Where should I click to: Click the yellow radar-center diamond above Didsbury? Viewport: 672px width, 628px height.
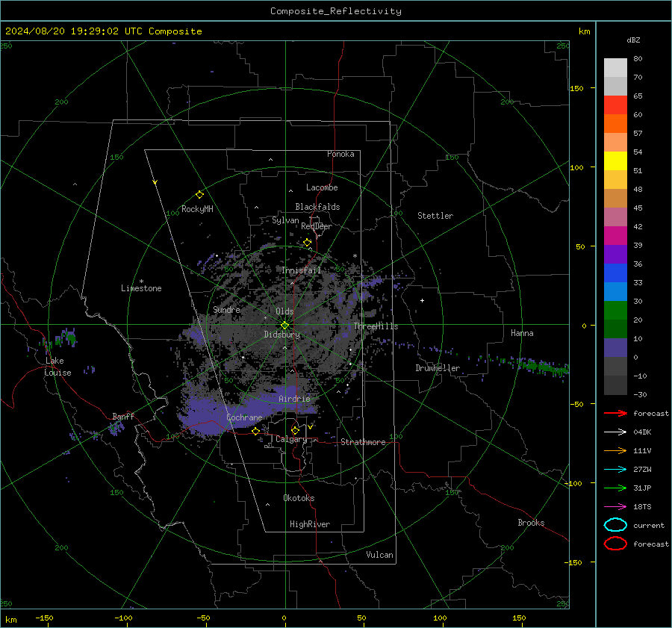click(x=284, y=326)
